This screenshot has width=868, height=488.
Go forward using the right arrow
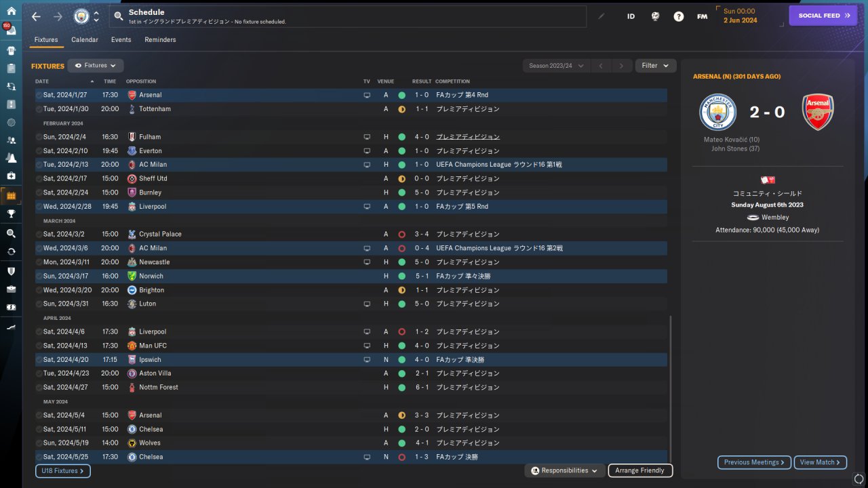[x=58, y=16]
